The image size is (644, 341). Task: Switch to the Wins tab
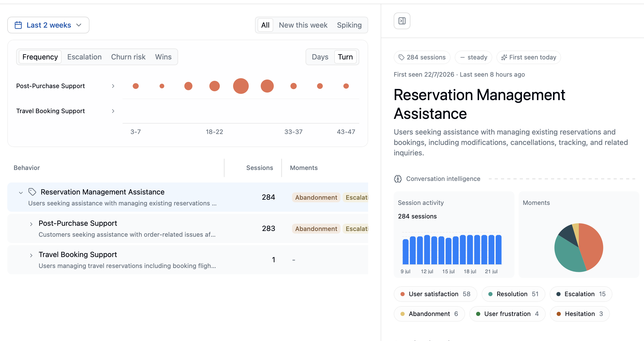(163, 57)
